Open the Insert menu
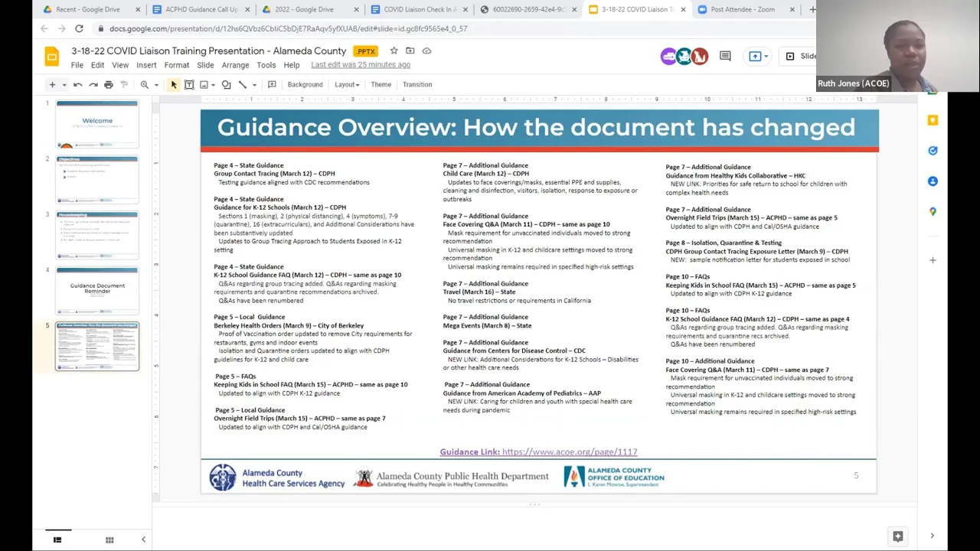 tap(146, 65)
